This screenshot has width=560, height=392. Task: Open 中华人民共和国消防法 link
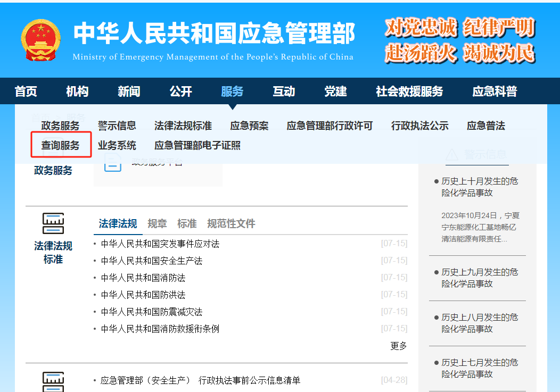coord(143,278)
